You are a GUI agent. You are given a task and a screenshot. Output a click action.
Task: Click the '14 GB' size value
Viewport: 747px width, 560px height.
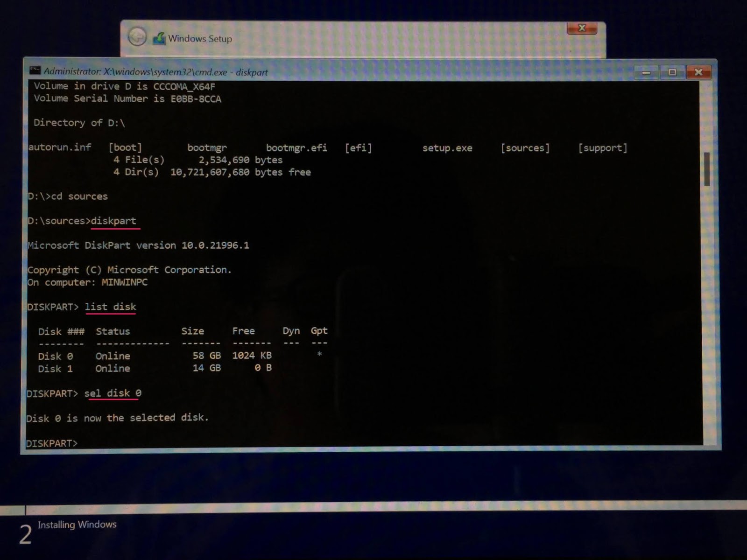pyautogui.click(x=207, y=368)
